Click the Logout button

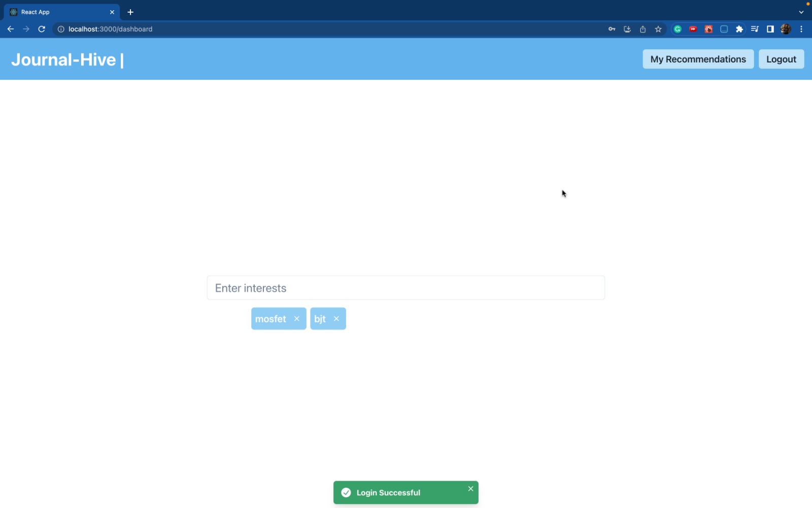click(781, 59)
